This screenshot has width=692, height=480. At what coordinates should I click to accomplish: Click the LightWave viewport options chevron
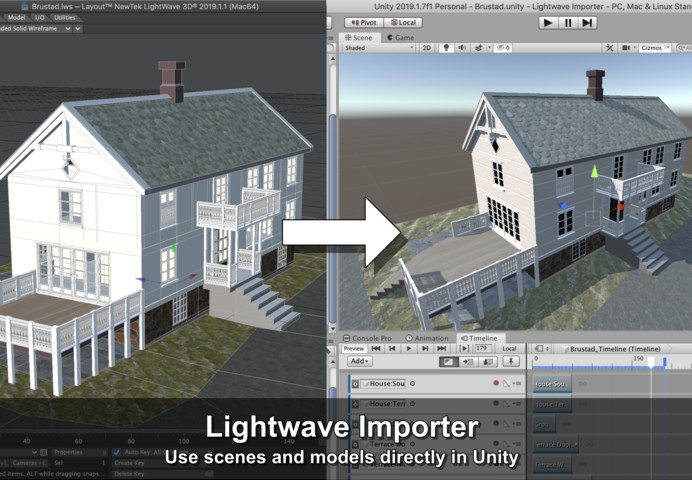click(x=78, y=28)
